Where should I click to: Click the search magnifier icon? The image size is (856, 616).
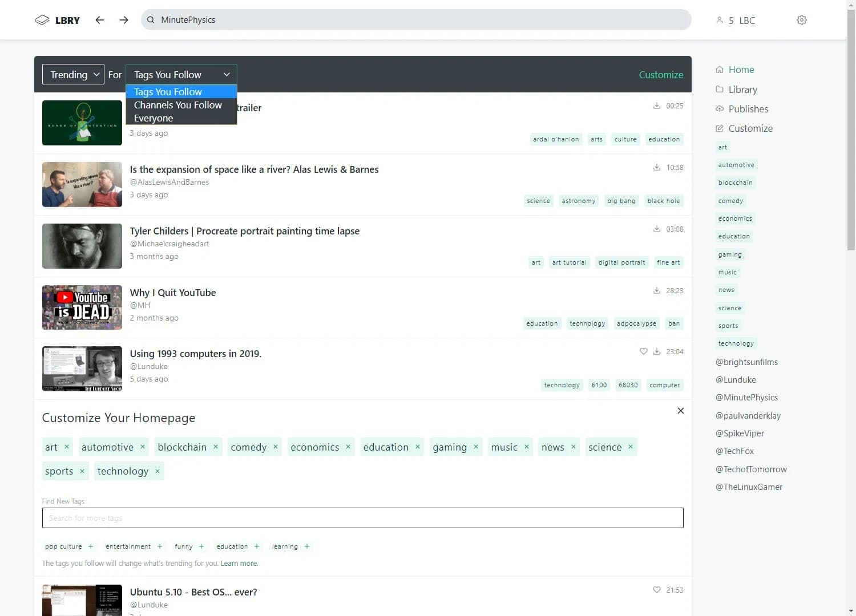click(151, 20)
